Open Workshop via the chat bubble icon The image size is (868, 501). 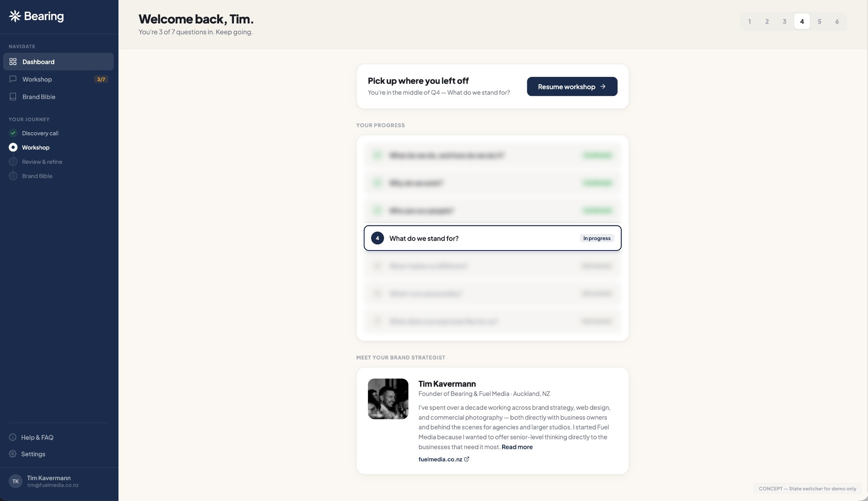coord(13,79)
